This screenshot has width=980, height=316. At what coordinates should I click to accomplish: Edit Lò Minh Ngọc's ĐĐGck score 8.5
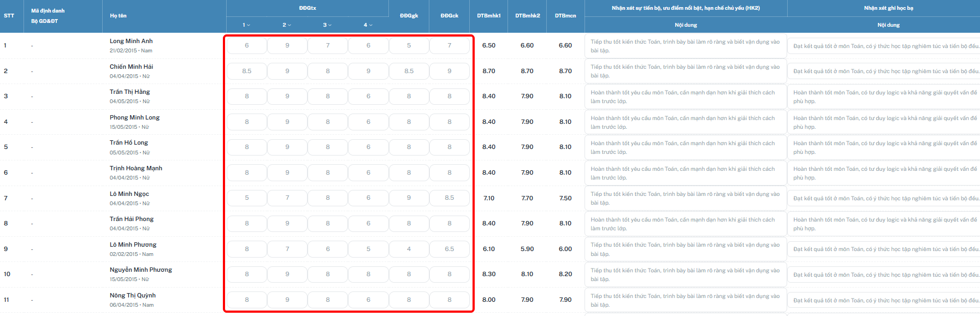pyautogui.click(x=450, y=198)
